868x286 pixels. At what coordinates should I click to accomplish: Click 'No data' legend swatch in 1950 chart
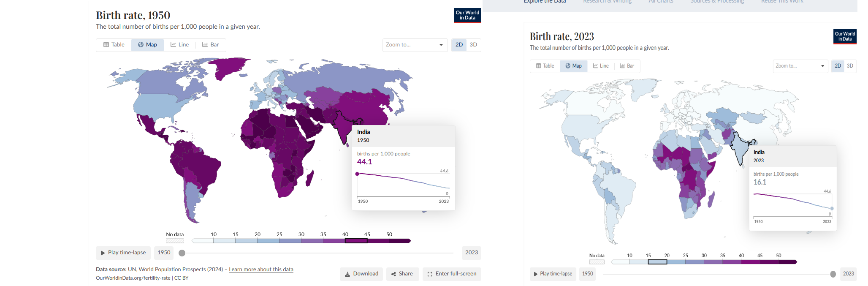point(175,241)
